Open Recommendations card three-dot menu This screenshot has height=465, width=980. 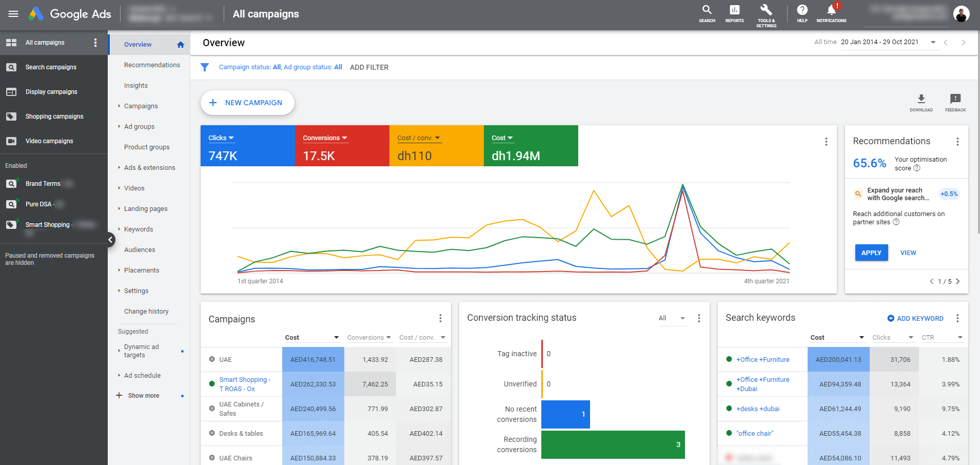(957, 142)
